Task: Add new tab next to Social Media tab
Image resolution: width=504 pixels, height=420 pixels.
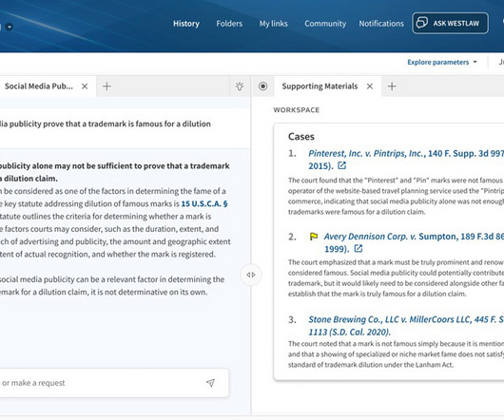Action: coord(107,86)
